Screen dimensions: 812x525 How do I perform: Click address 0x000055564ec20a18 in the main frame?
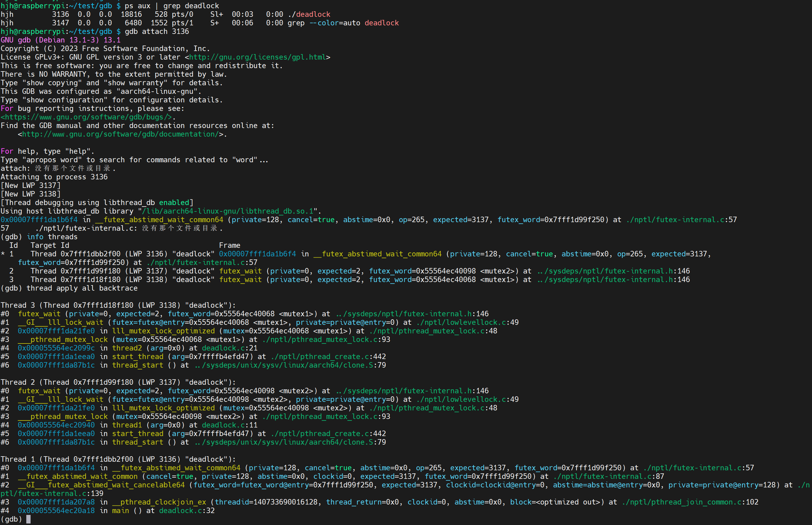[56, 511]
